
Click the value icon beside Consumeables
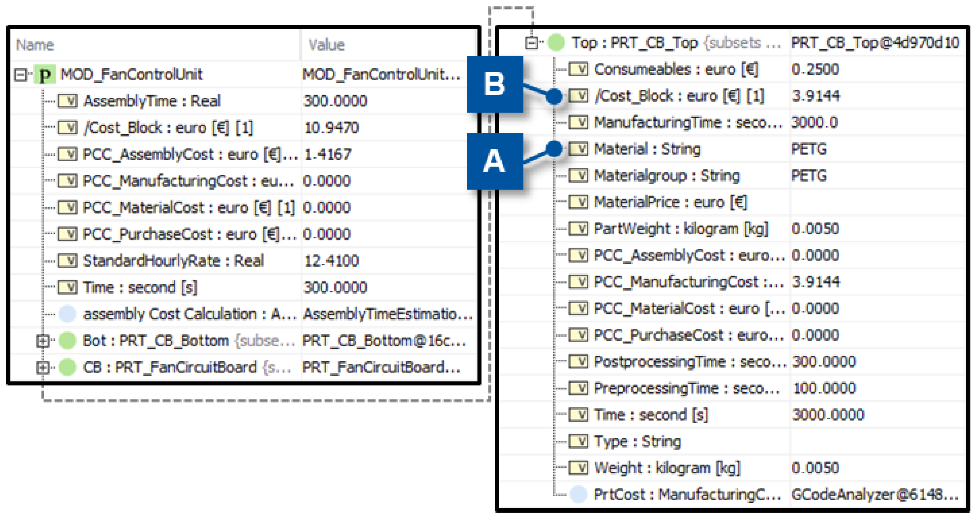(578, 69)
